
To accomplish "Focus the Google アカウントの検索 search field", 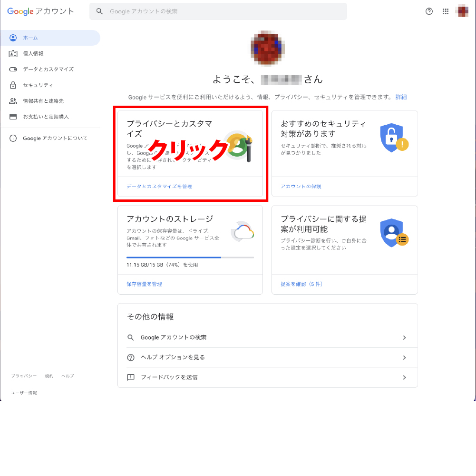I will pyautogui.click(x=218, y=11).
